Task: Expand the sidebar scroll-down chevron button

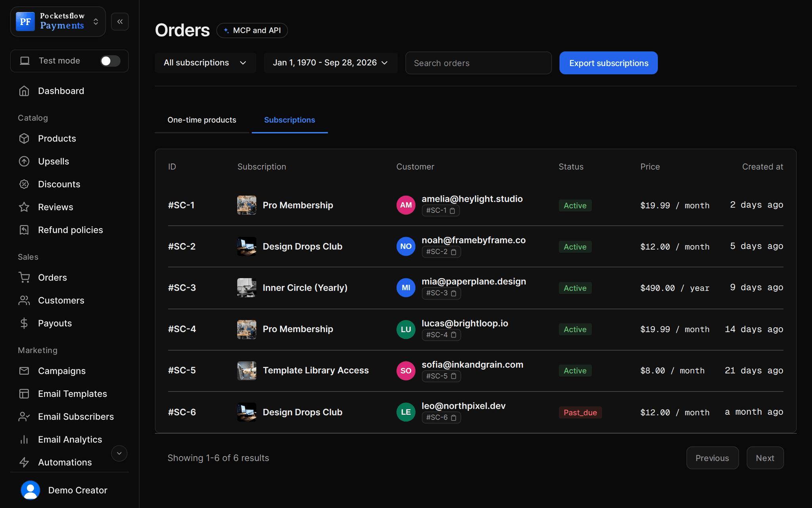Action: 119,453
